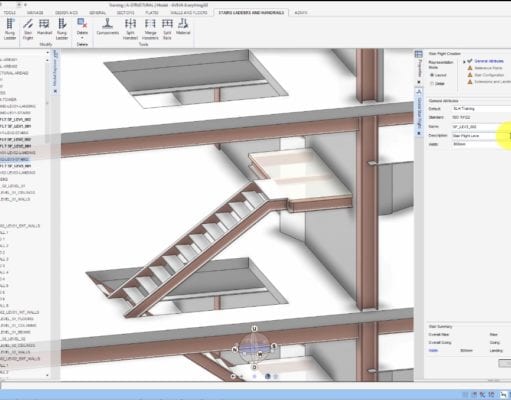Screen dimensions: 511x400
Task: Open the General Attributes section link
Action: tap(489, 61)
